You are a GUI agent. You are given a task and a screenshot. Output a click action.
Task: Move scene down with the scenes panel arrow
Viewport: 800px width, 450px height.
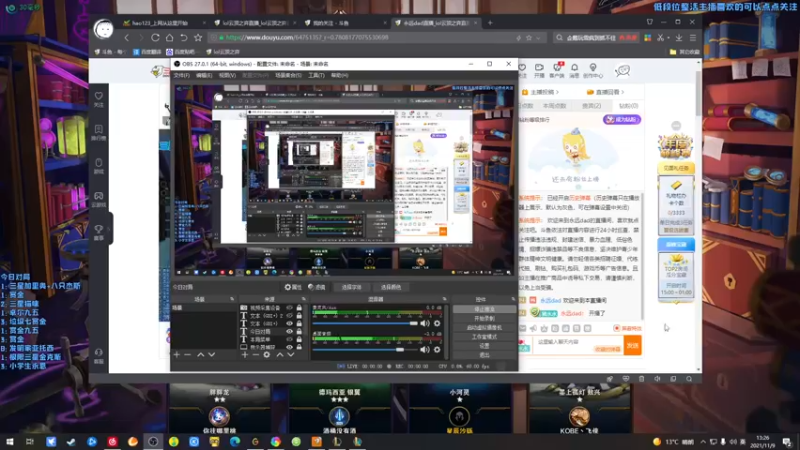(x=211, y=354)
